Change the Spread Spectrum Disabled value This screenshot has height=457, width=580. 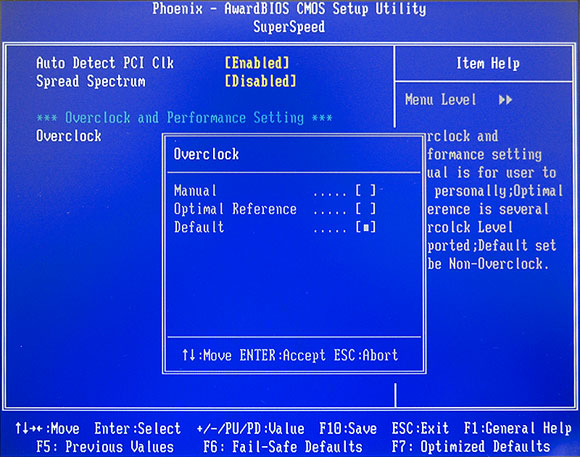261,81
